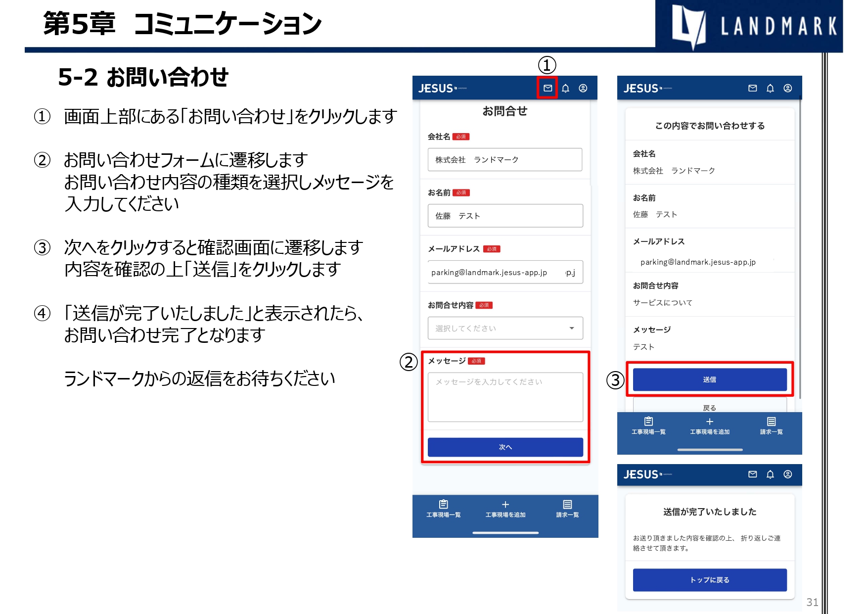The height and width of the screenshot is (614, 868).
Task: Click the お名前 input field
Action: click(x=505, y=216)
